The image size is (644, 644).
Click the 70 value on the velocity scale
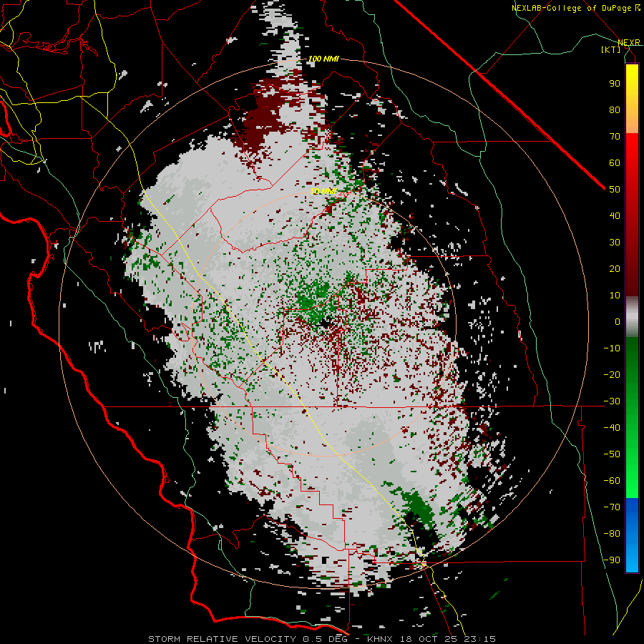[x=615, y=137]
